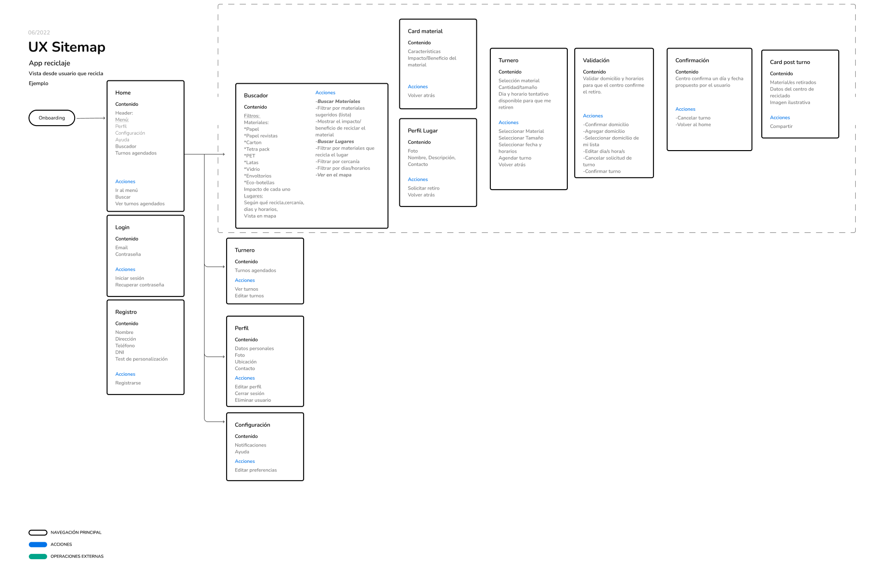This screenshot has height=588, width=872.
Task: Select -Filtrar por días/horarios text
Action: click(343, 169)
